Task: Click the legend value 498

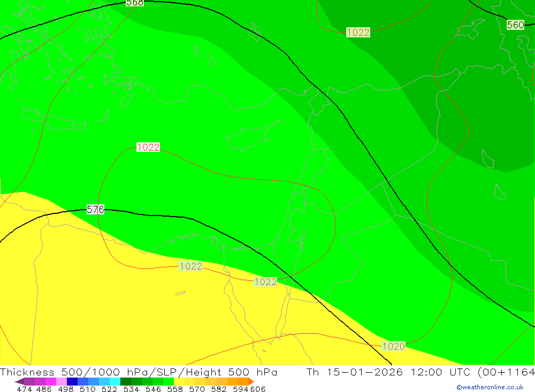Action: click(x=65, y=389)
